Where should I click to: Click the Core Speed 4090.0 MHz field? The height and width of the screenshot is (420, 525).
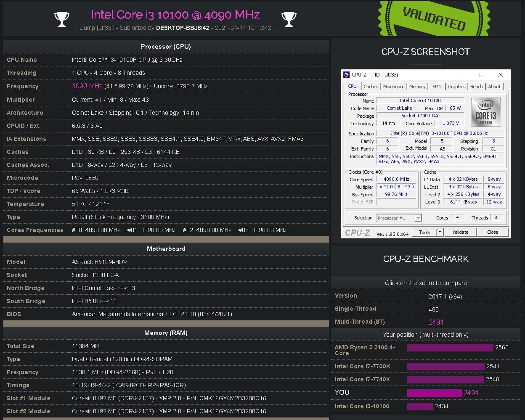396,180
